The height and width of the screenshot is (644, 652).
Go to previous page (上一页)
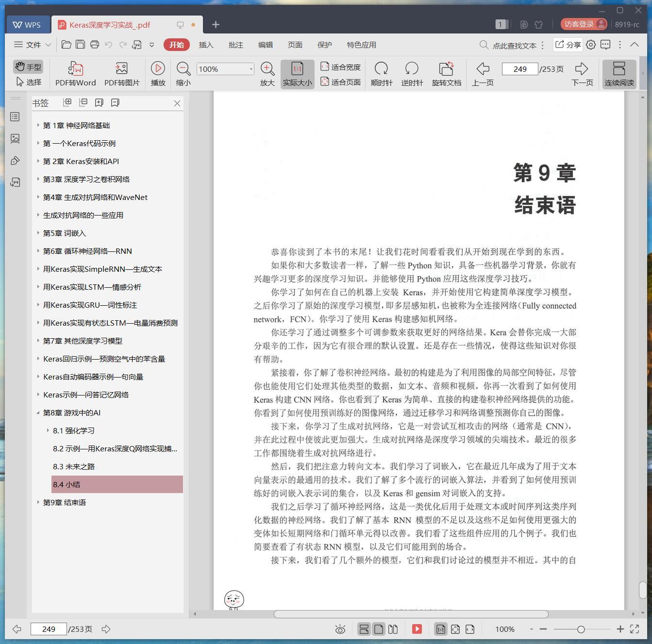point(483,74)
